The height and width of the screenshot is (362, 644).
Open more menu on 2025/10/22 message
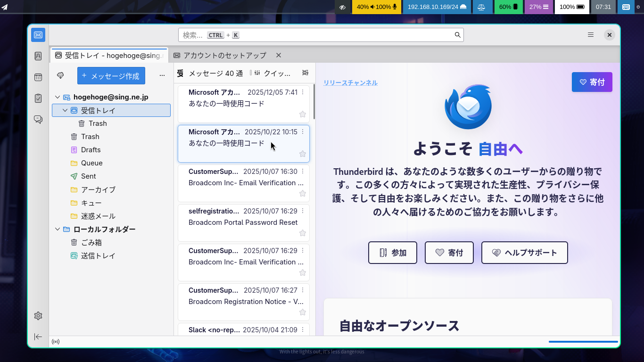point(303,132)
